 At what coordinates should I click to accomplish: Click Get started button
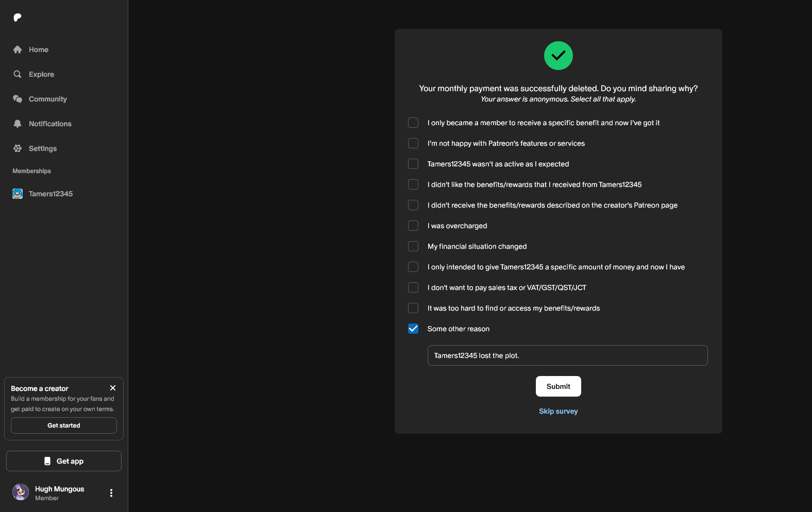coord(64,425)
